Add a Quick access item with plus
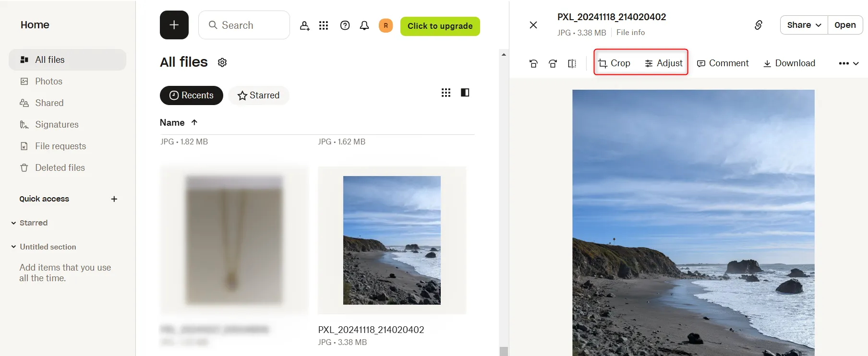 [114, 199]
